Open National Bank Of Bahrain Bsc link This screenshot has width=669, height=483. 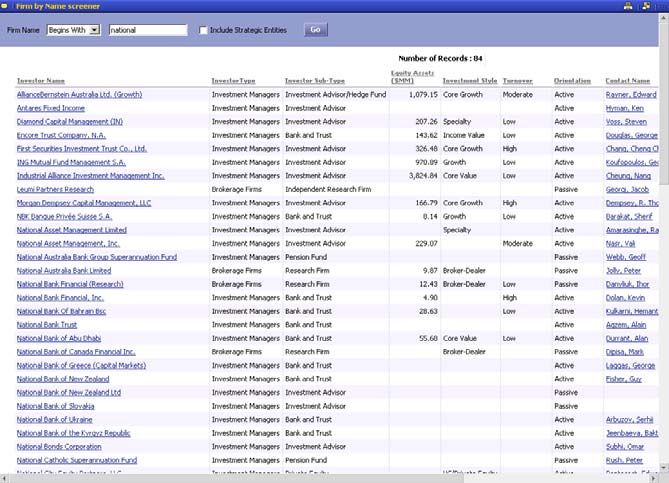pos(61,311)
